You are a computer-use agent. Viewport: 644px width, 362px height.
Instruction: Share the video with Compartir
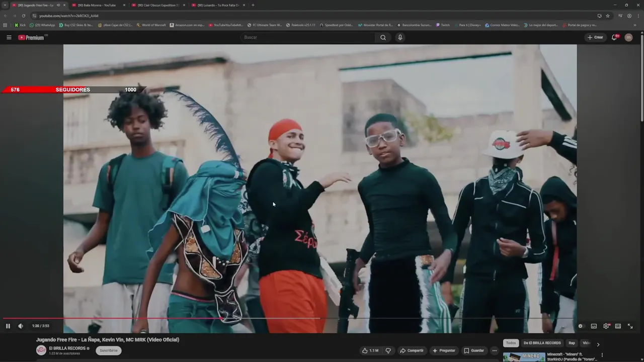(412, 350)
